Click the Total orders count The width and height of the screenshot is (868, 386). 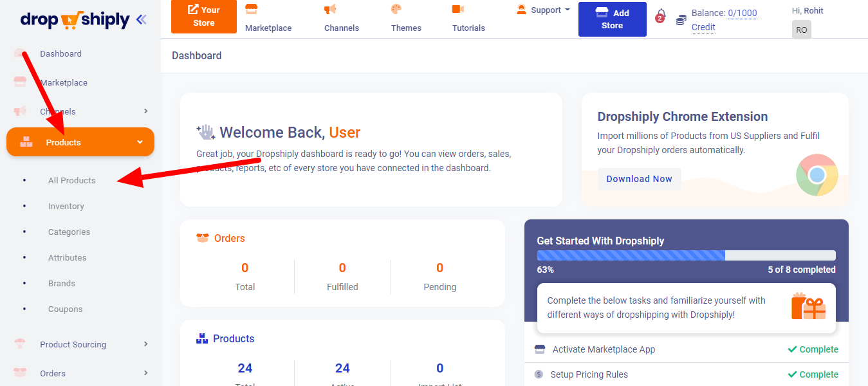(245, 268)
